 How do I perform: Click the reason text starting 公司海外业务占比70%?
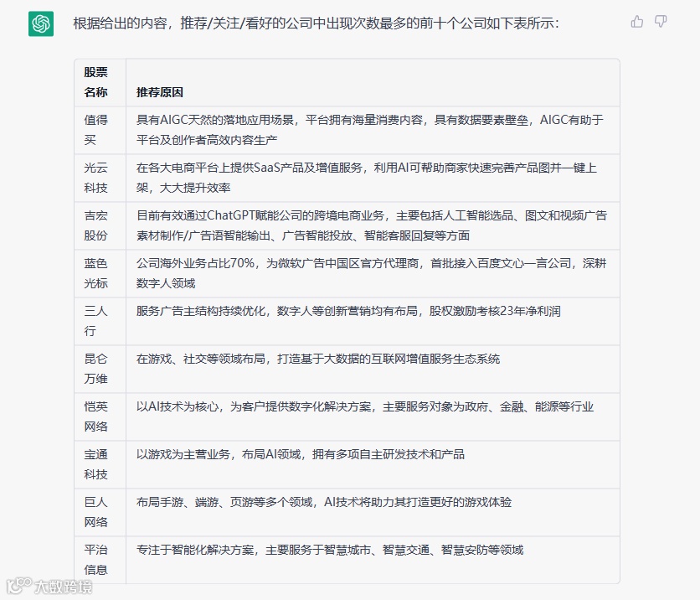coord(372,273)
